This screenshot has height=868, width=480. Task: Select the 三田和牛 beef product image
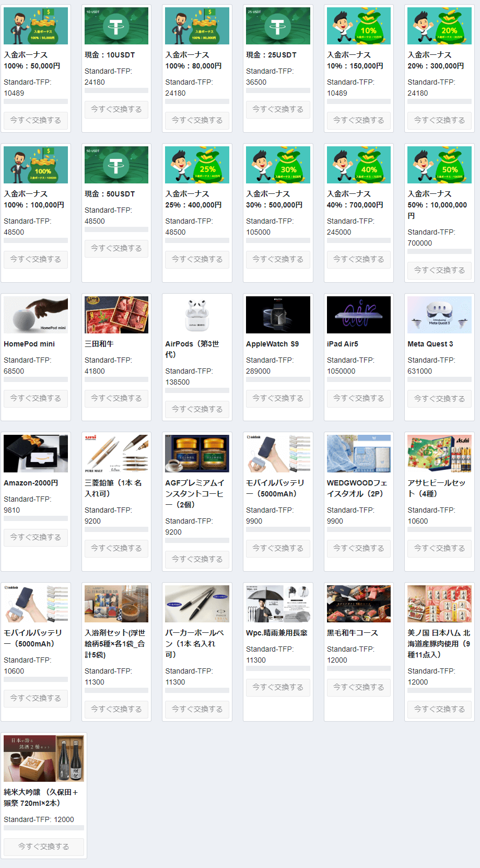tap(116, 315)
